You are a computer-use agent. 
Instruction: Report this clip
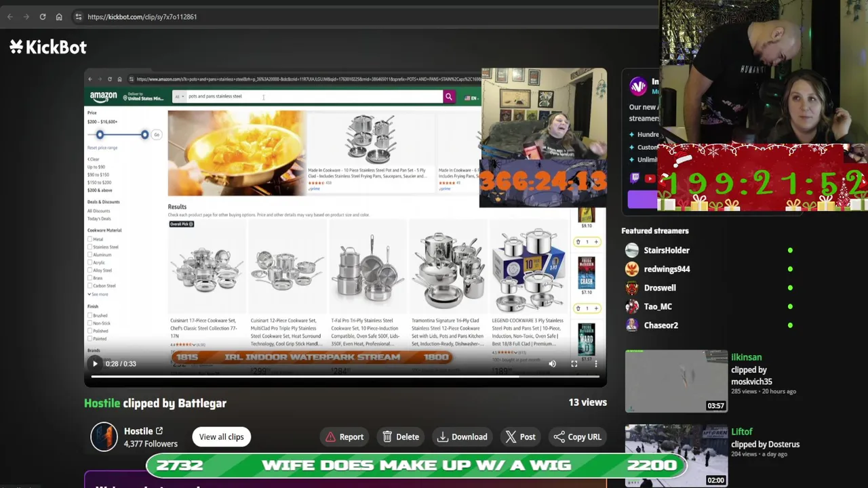coord(344,437)
